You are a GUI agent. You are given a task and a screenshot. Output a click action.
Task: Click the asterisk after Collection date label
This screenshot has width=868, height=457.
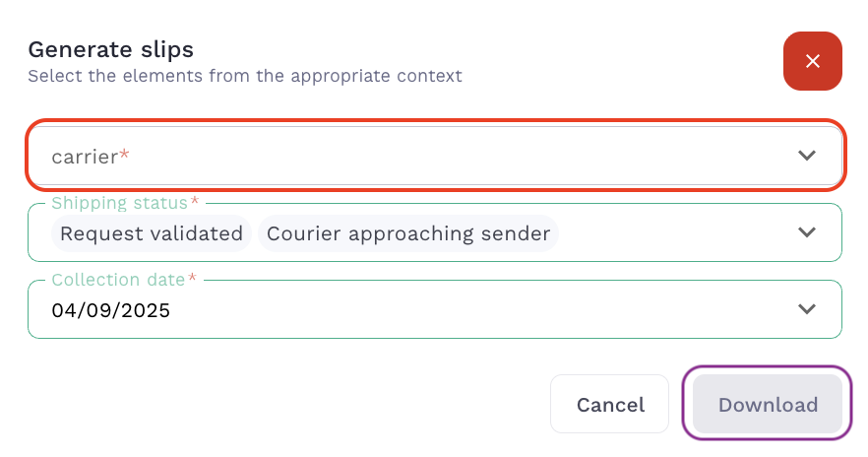[192, 279]
